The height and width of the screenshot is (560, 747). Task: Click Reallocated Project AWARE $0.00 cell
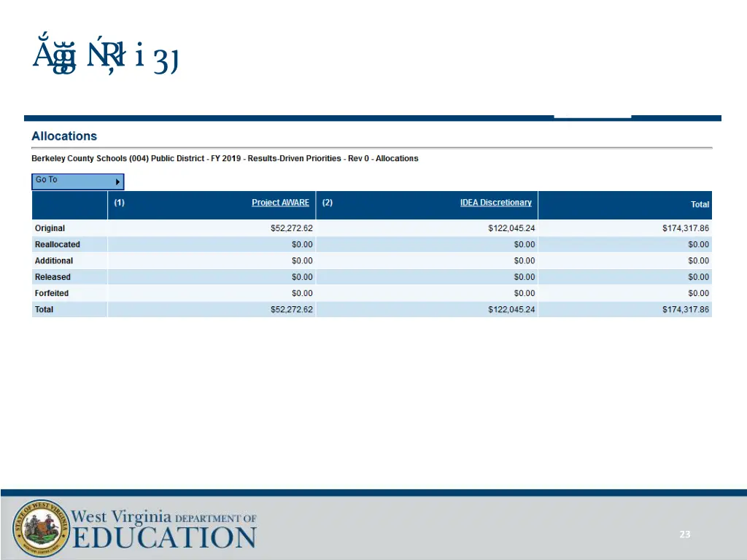tap(302, 244)
